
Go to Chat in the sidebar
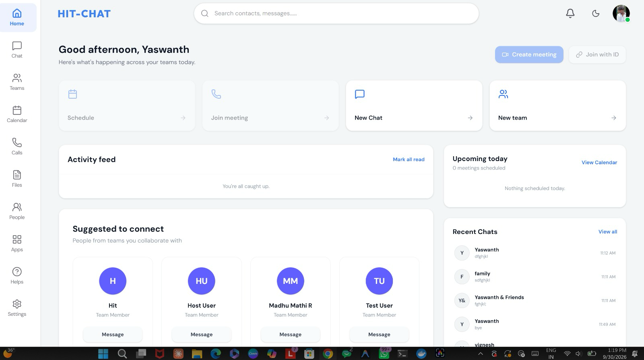pos(17,50)
